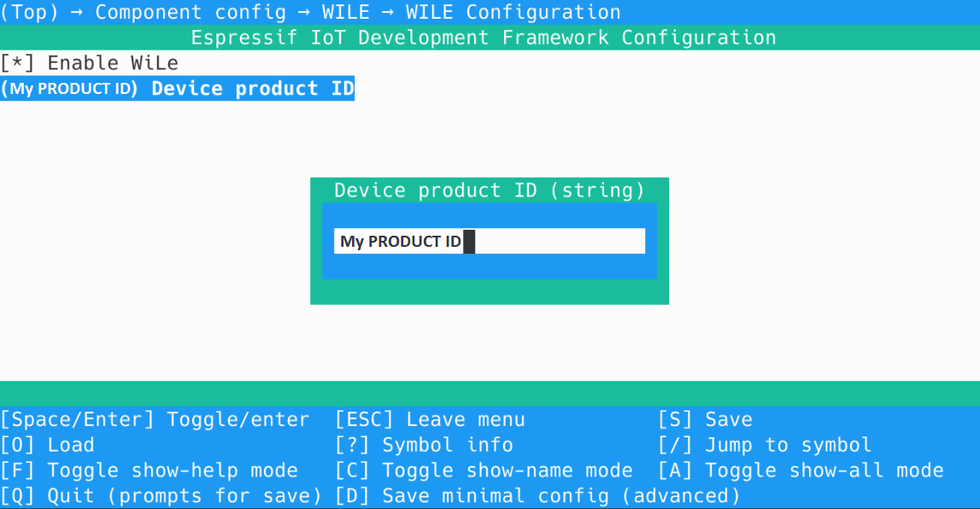Open Symbol info via the [?] hint
The height and width of the screenshot is (509, 980).
tap(424, 445)
